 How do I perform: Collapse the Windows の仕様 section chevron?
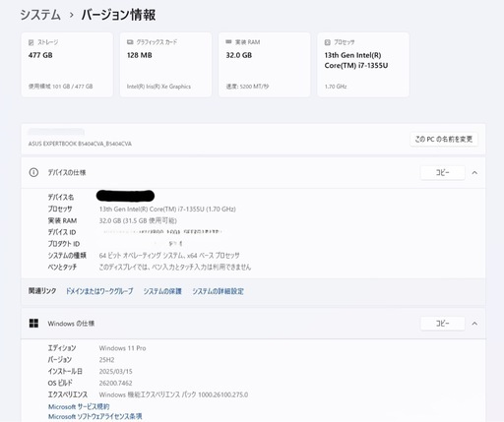tap(474, 324)
